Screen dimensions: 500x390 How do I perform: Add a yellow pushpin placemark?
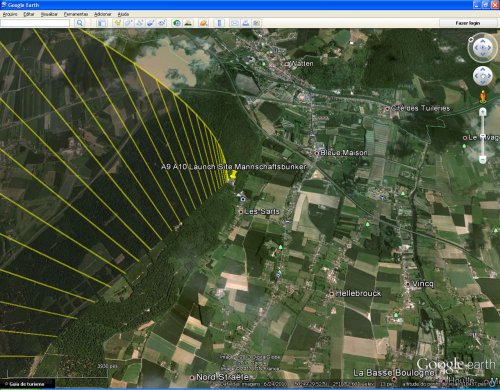point(117,23)
